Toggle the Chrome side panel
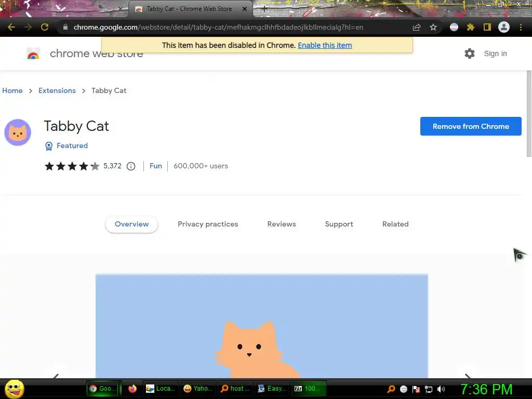This screenshot has width=532, height=399. tap(487, 27)
